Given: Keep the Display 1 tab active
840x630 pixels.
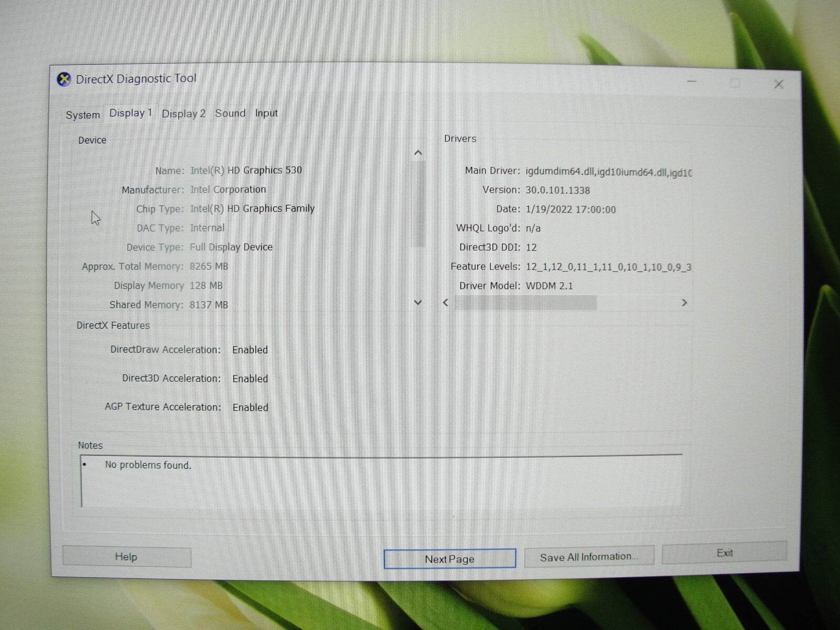Looking at the screenshot, I should [x=130, y=112].
